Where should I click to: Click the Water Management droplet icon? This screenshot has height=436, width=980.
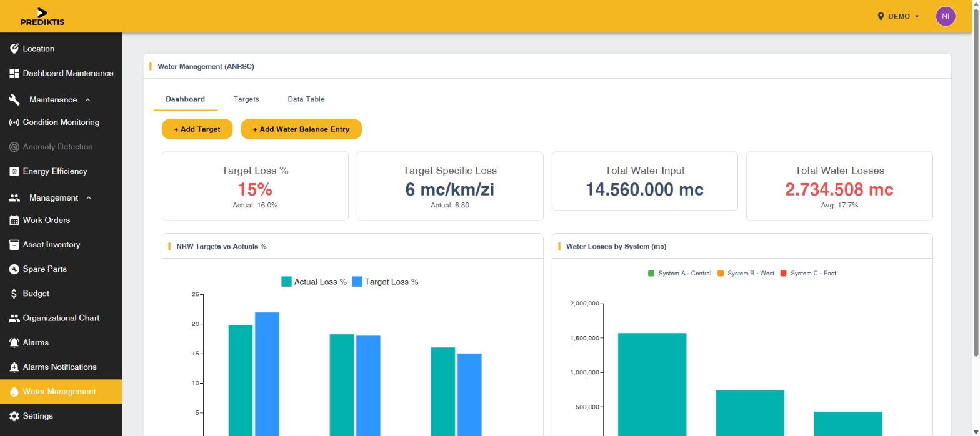coord(14,392)
